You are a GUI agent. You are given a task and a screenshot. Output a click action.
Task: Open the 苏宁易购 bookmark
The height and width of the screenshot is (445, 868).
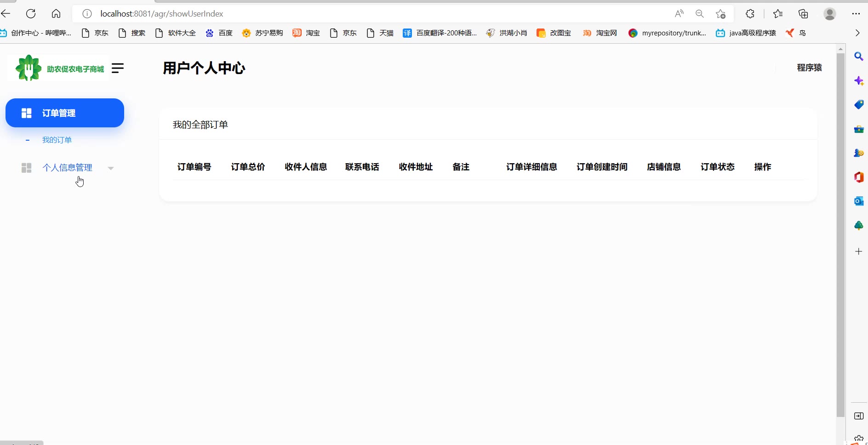point(263,33)
